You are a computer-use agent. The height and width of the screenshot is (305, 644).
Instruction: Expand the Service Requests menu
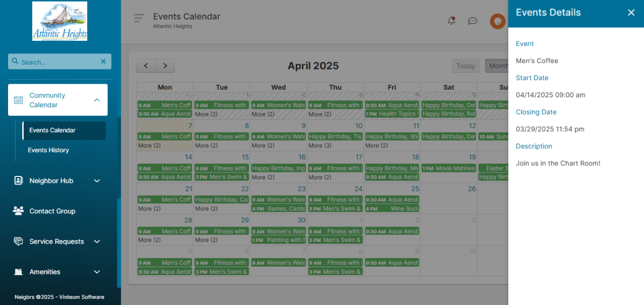tap(97, 241)
